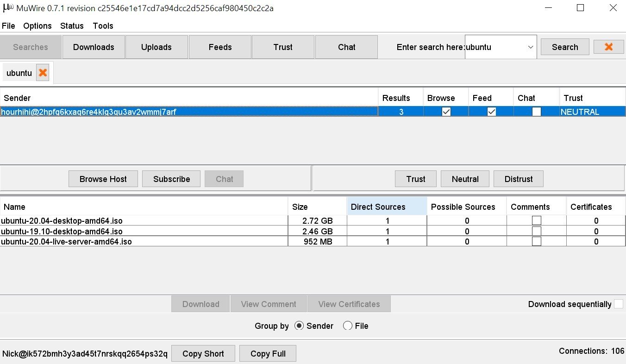This screenshot has height=364, width=626.
Task: Select ubuntu-20.04-live-server-amd64.iso file row
Action: [313, 241]
